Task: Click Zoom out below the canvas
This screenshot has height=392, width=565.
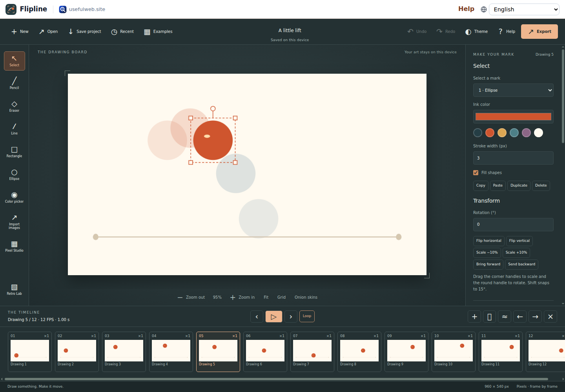Action: click(191, 298)
